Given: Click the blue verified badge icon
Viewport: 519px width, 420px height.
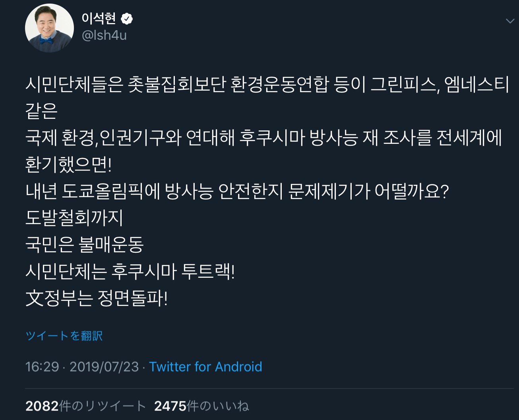Looking at the screenshot, I should 127,19.
